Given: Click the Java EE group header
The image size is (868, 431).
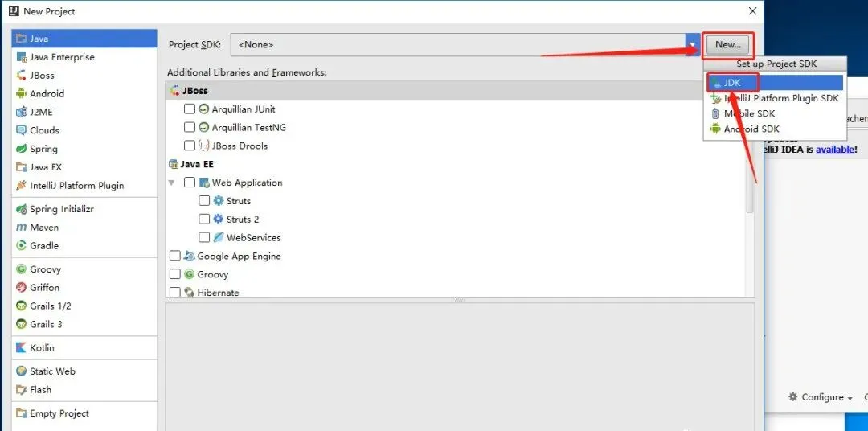Looking at the screenshot, I should click(x=191, y=164).
